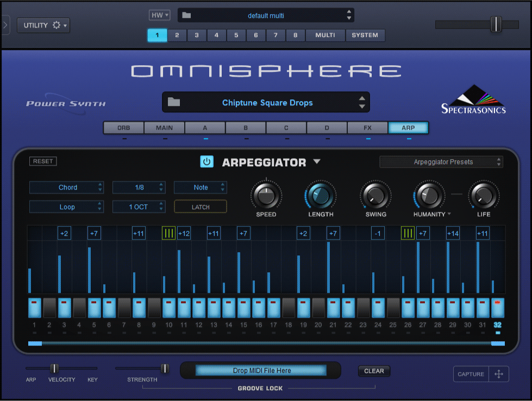Open the Chord mode dropdown

[66, 187]
